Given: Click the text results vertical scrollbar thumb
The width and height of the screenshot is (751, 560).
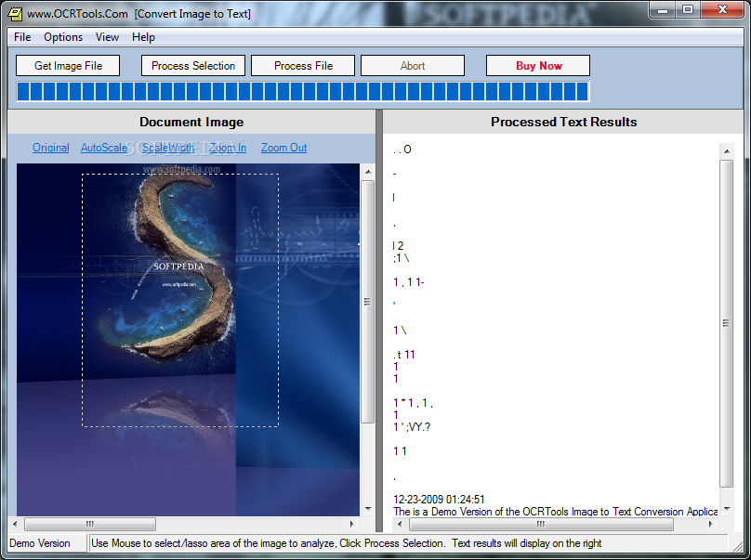Looking at the screenshot, I should (x=727, y=323).
